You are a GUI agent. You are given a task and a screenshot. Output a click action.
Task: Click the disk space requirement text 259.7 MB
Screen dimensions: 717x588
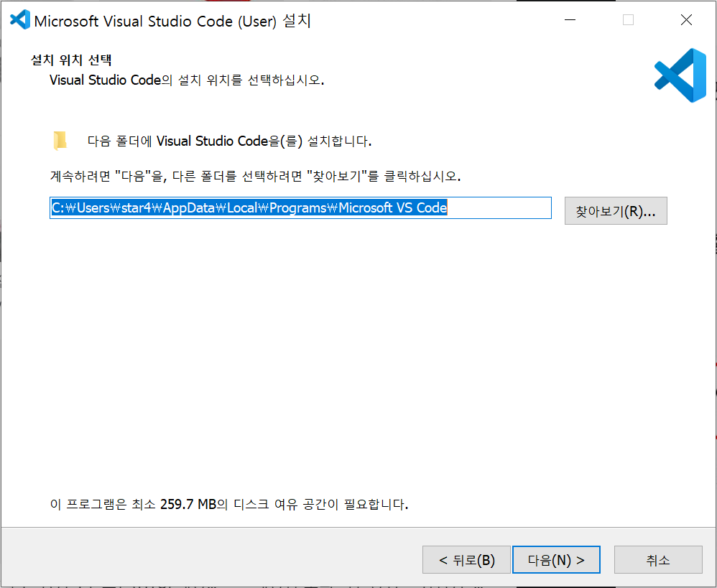[188, 505]
